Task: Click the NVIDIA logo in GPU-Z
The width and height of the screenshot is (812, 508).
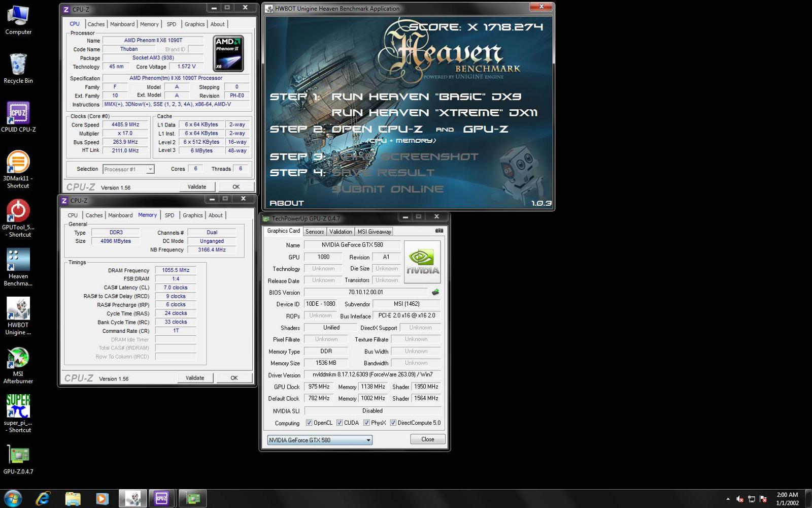Action: pos(422,262)
